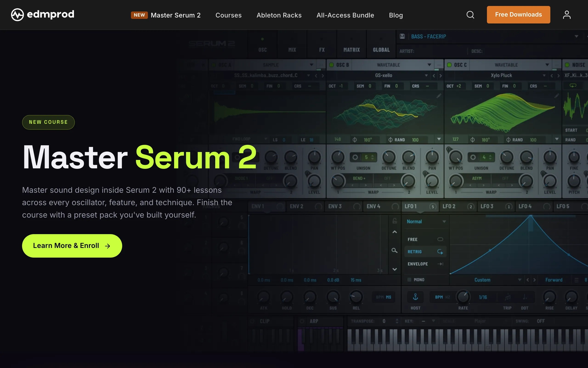Toggle the envelope BPM/MS switch
This screenshot has width=588, height=368.
point(383,297)
